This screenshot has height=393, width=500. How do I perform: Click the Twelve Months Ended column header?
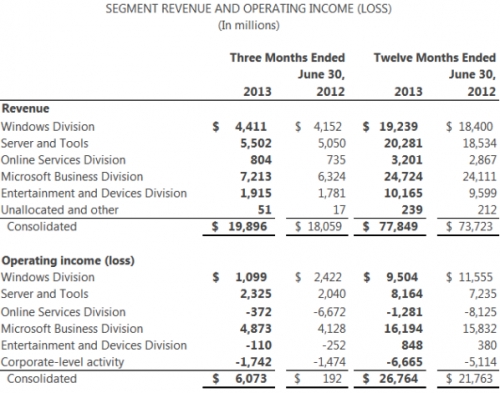tap(435, 58)
